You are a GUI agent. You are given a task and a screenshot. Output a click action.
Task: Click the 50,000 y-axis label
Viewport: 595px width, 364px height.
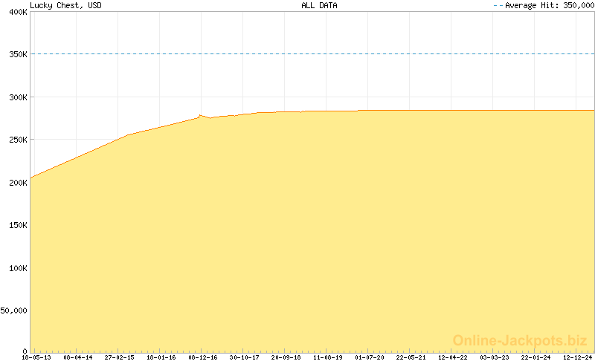[14, 311]
